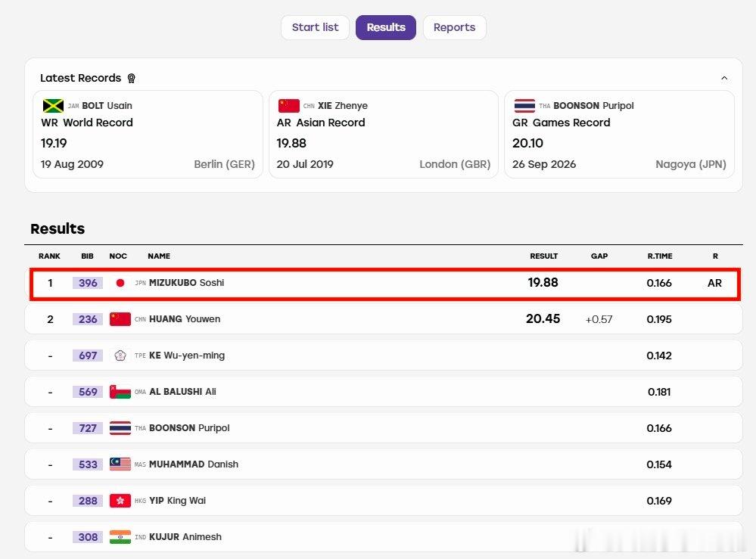Image resolution: width=756 pixels, height=559 pixels.
Task: Click Malaysia flag beside Muhammad Danish
Action: 120,464
